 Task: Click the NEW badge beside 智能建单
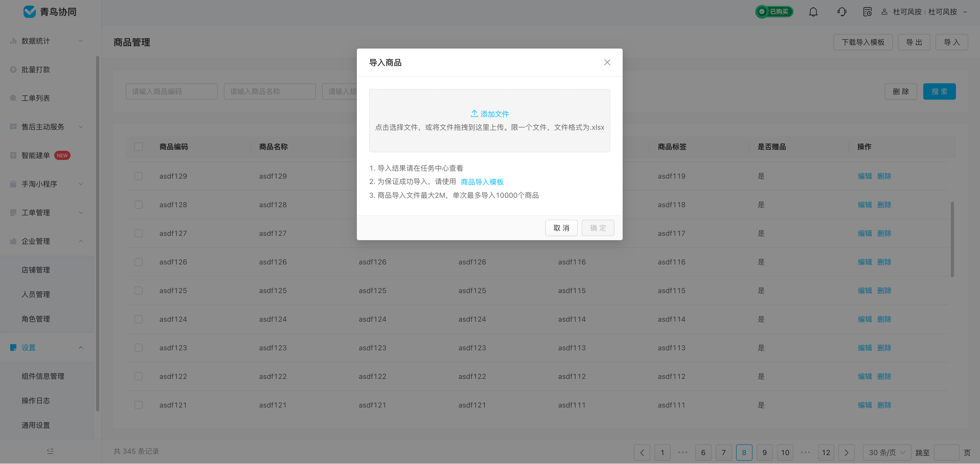click(x=62, y=155)
